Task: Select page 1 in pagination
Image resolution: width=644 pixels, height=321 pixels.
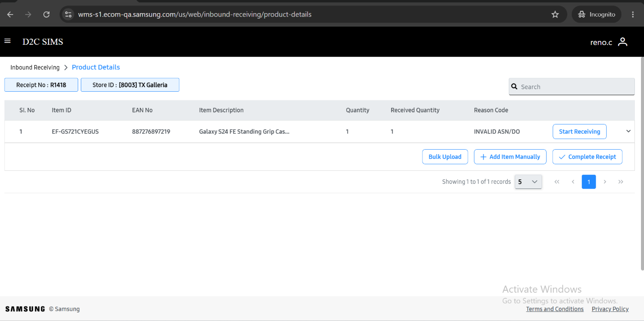Action: (589, 182)
